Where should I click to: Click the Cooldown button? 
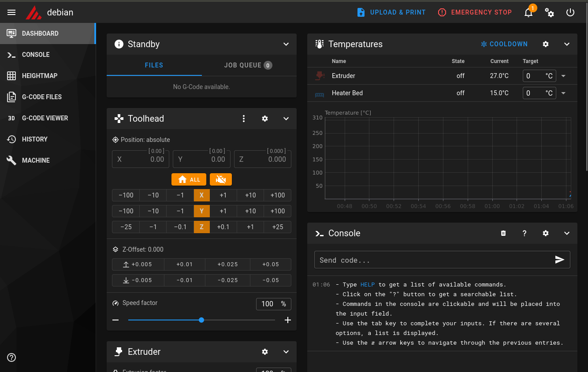504,44
